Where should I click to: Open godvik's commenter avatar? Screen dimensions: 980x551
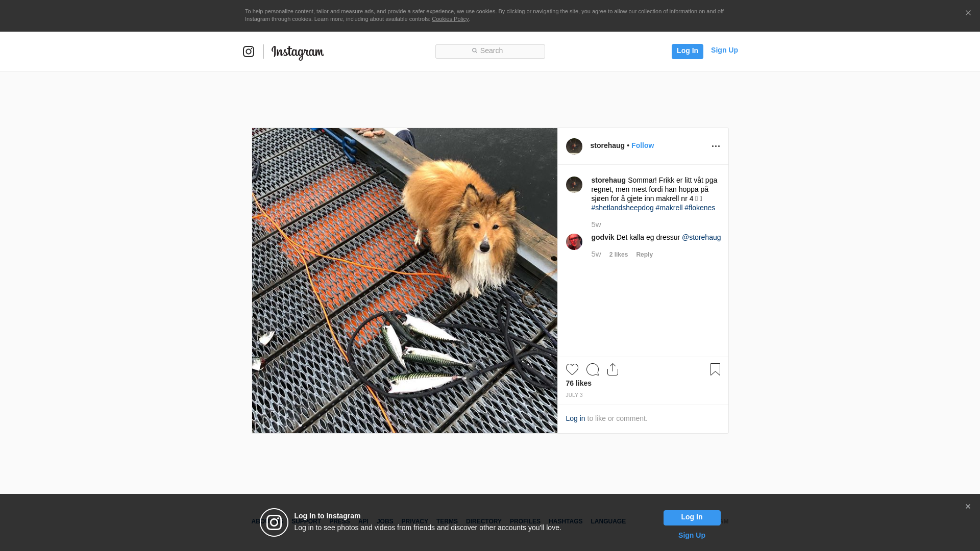[574, 242]
